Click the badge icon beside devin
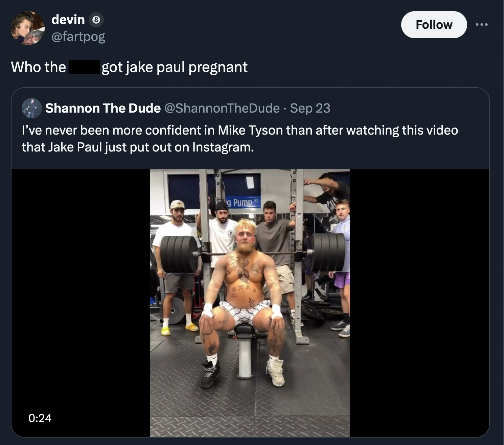 (x=96, y=20)
